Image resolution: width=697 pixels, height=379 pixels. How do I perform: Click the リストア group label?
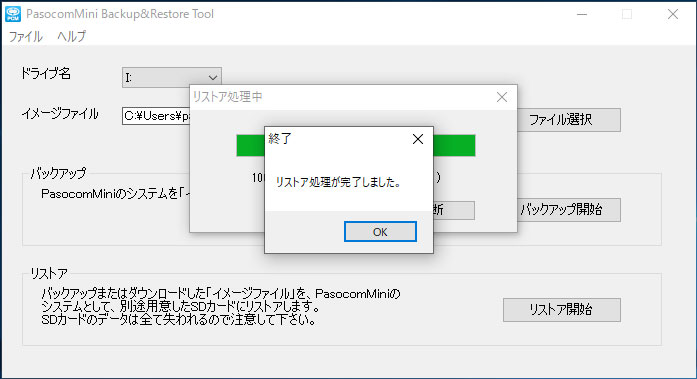click(49, 274)
